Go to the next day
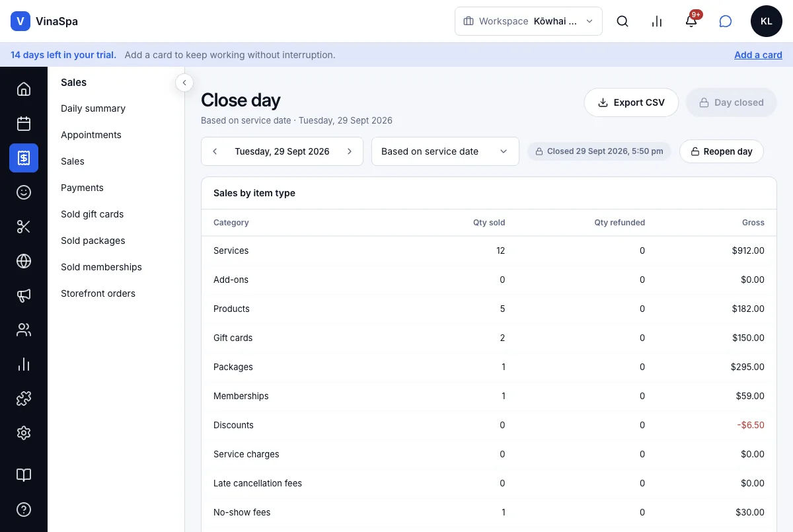 coord(350,151)
